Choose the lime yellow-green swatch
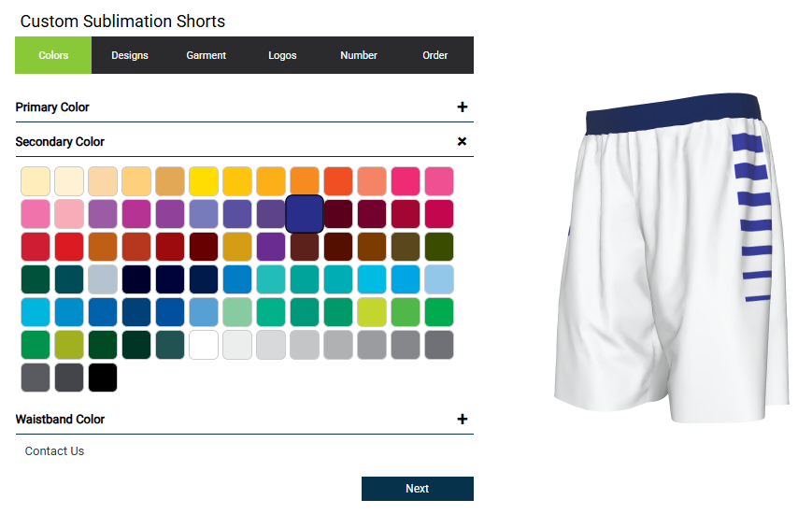 coord(372,312)
